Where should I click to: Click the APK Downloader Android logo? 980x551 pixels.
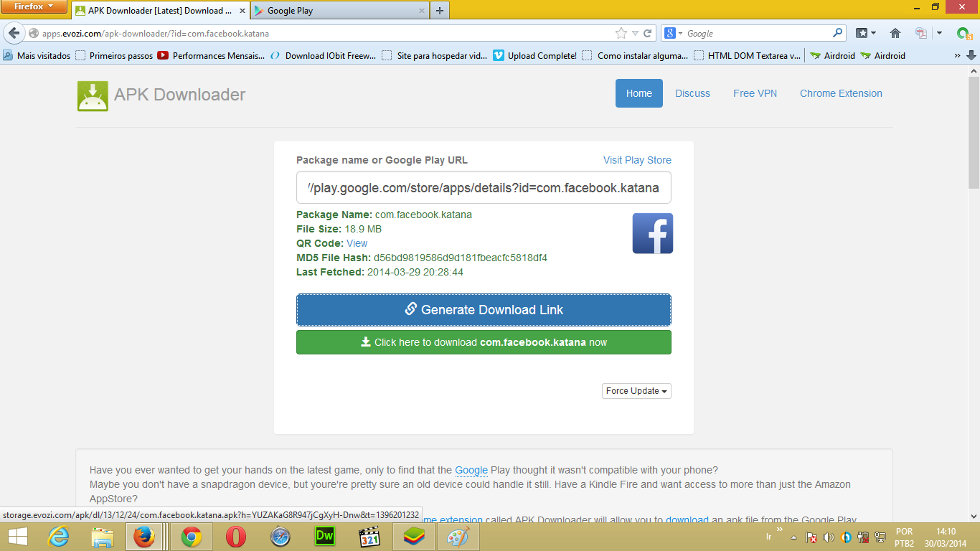click(x=93, y=96)
